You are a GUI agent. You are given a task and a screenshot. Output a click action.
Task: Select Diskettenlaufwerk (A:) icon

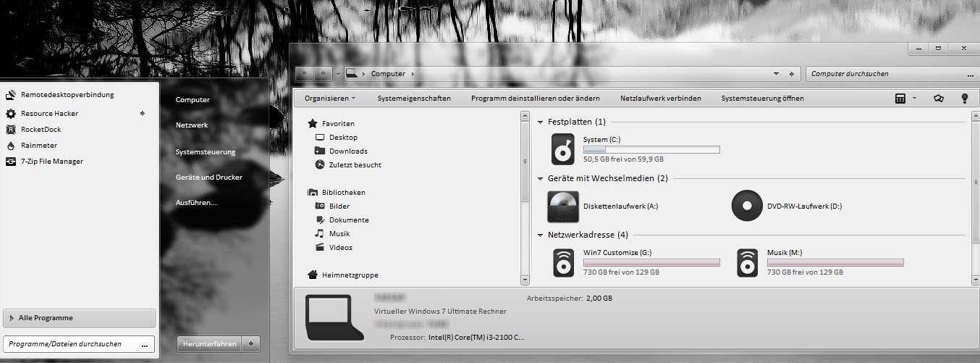pos(563,206)
